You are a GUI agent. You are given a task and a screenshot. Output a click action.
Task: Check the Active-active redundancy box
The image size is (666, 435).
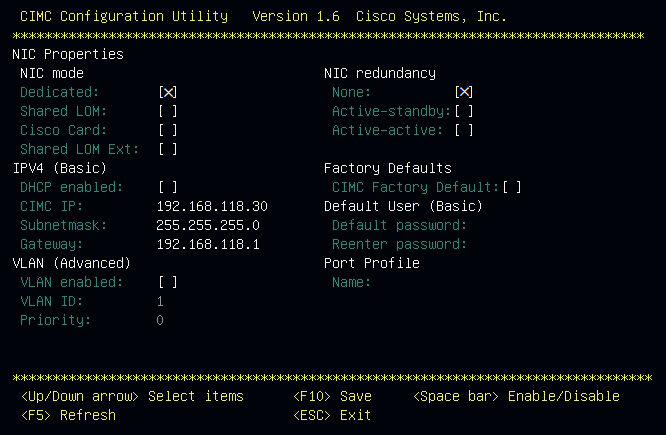tap(464, 130)
